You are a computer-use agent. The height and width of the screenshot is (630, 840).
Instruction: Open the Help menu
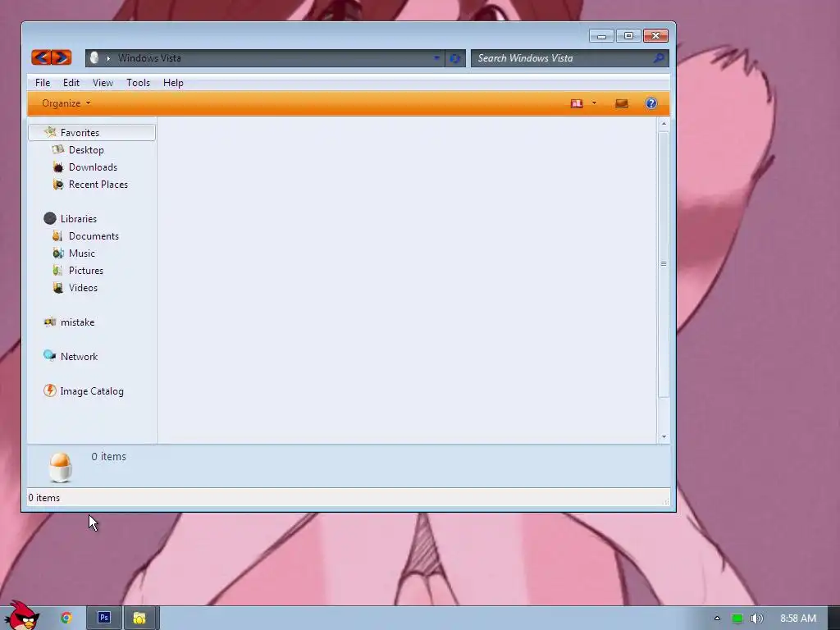click(x=173, y=83)
